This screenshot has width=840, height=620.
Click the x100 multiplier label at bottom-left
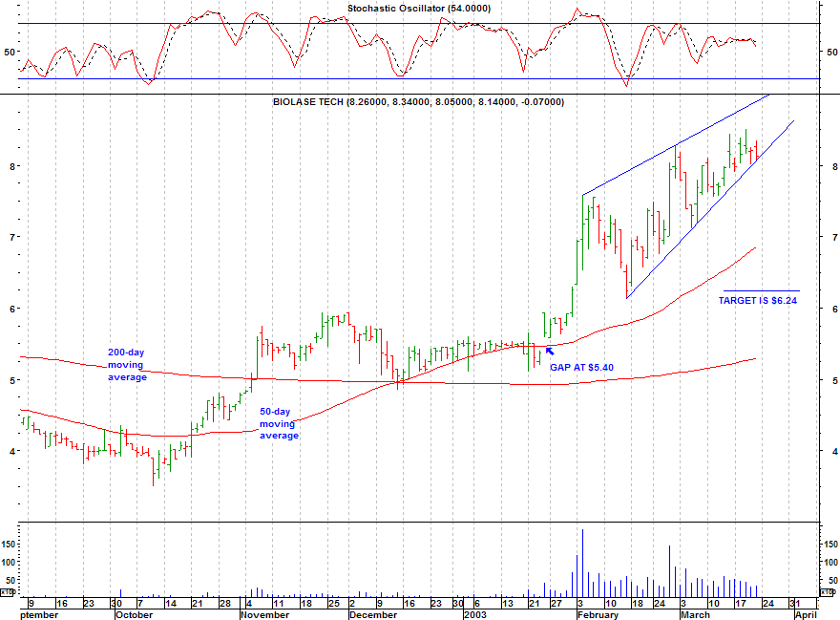point(7,592)
